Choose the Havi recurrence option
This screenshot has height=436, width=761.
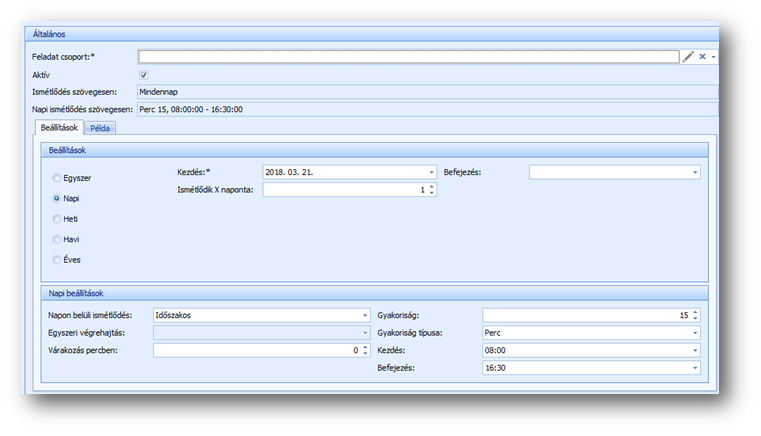(x=56, y=239)
